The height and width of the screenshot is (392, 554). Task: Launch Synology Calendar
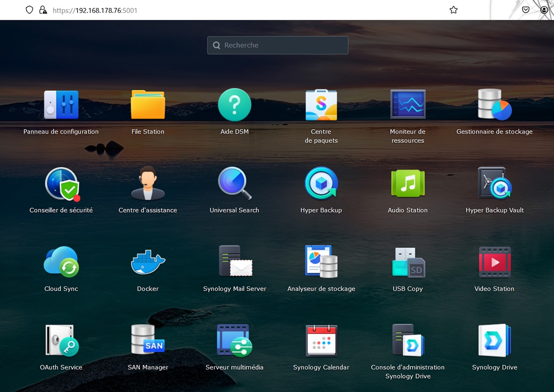321,340
